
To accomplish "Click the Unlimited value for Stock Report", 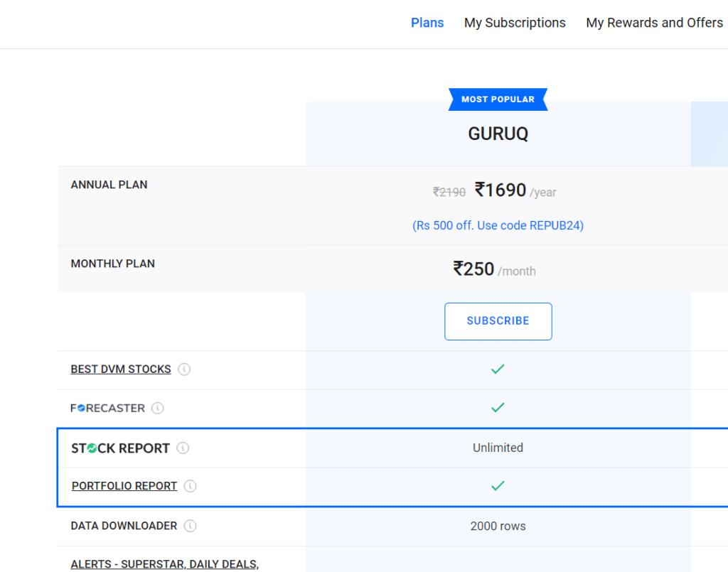I will [498, 448].
